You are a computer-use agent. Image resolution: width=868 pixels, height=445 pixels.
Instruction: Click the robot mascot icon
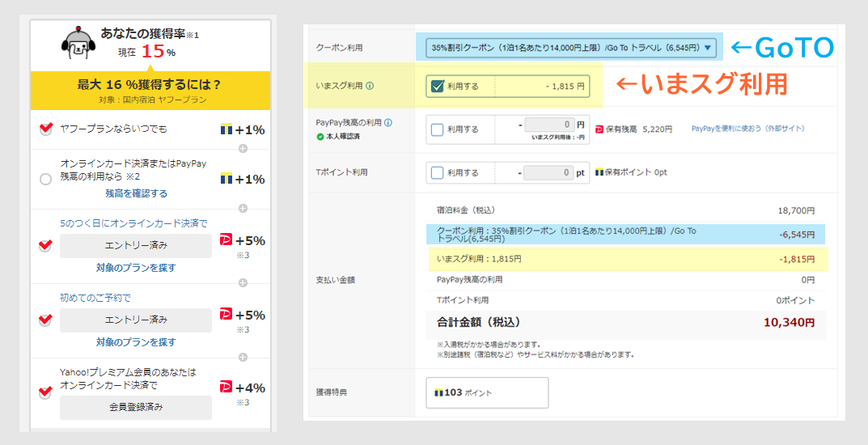(x=78, y=43)
